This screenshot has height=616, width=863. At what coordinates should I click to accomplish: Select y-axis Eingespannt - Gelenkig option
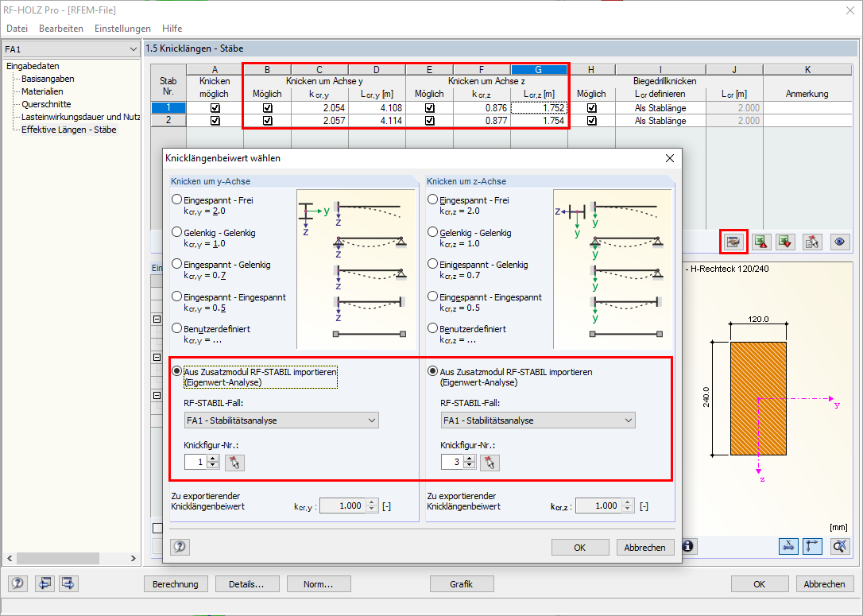176,264
